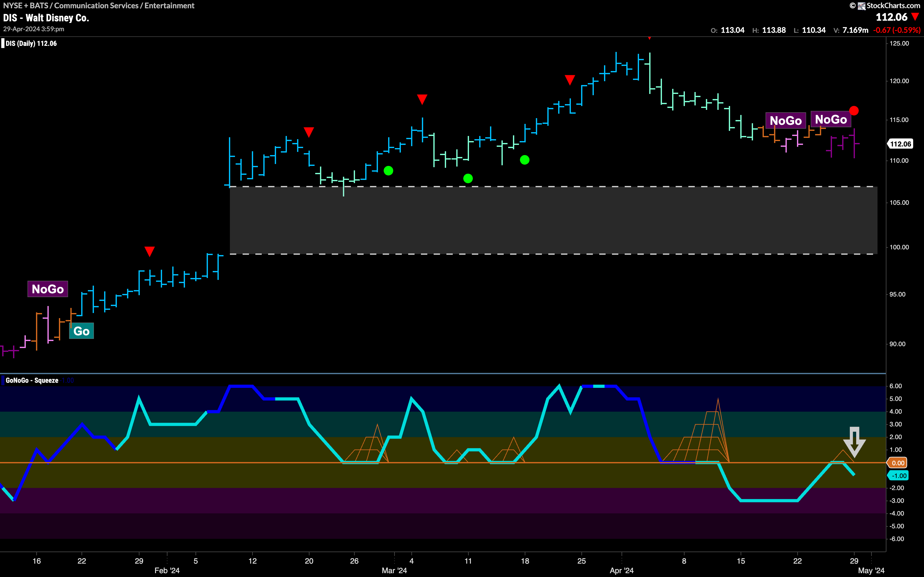Click the red triangle marker above late-January bars
This screenshot has width=924, height=577.
pyautogui.click(x=150, y=252)
